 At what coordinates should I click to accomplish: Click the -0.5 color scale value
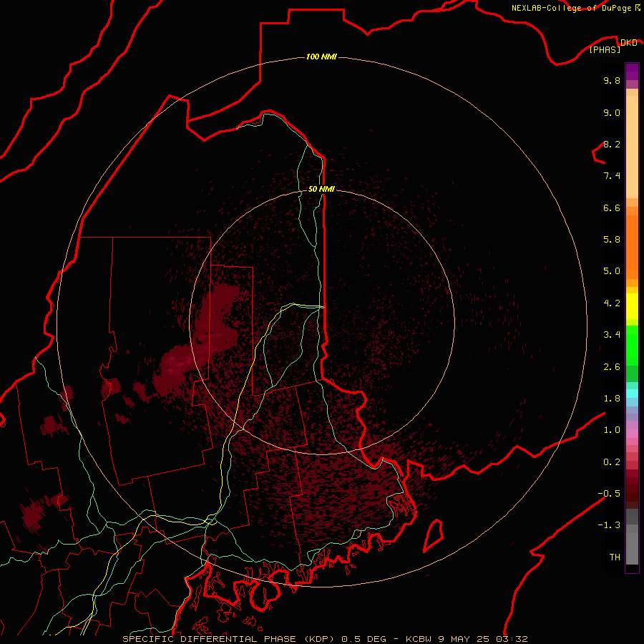pyautogui.click(x=609, y=494)
